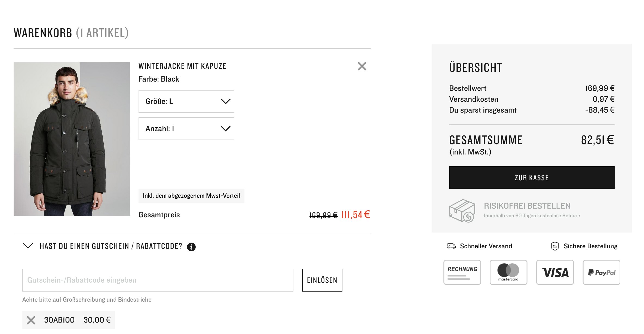Proceed with the Zur Kasse button
The image size is (644, 334).
(532, 178)
